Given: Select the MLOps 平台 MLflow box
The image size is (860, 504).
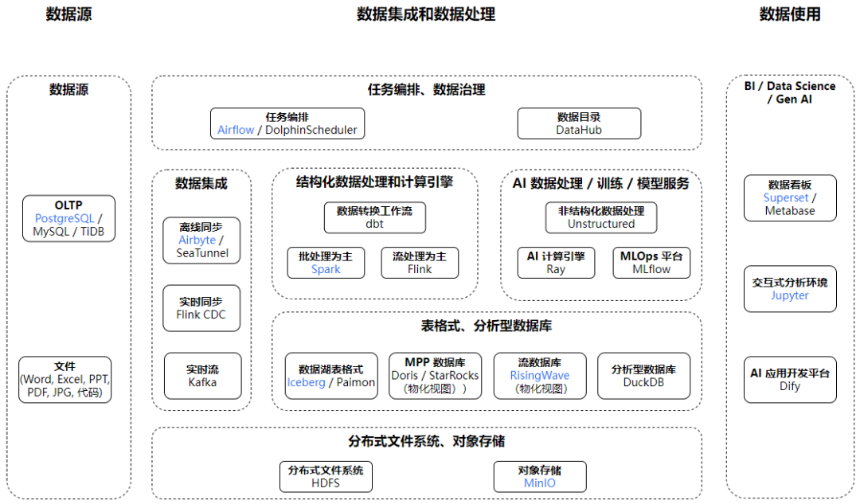Looking at the screenshot, I should tap(651, 263).
